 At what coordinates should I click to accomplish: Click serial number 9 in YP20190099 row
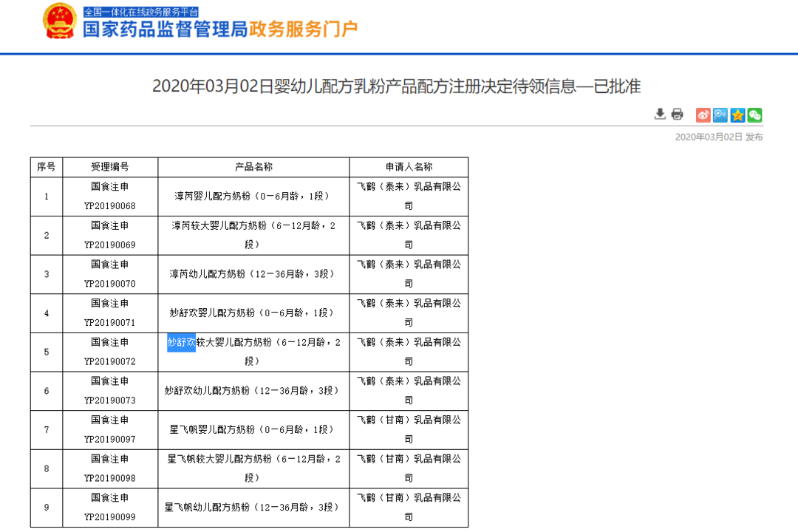[x=47, y=507]
